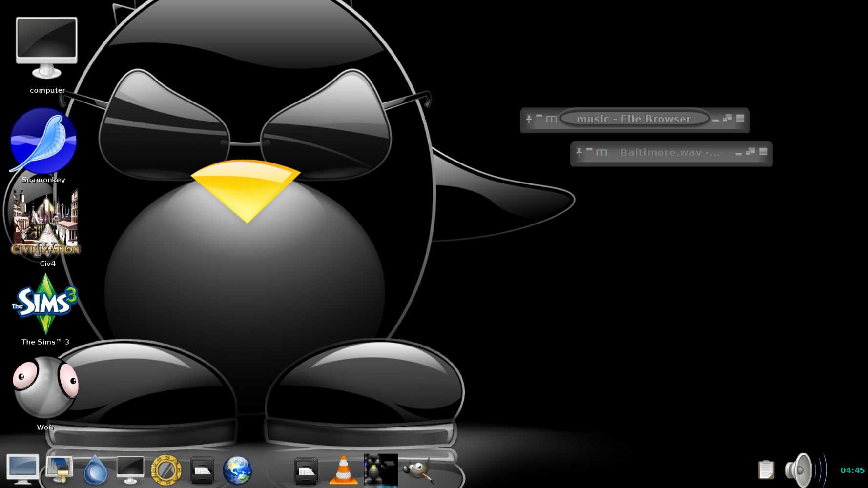Screen dimensions: 868x488
Task: Select the desktop preview thumbnail in the dock
Action: (x=381, y=470)
